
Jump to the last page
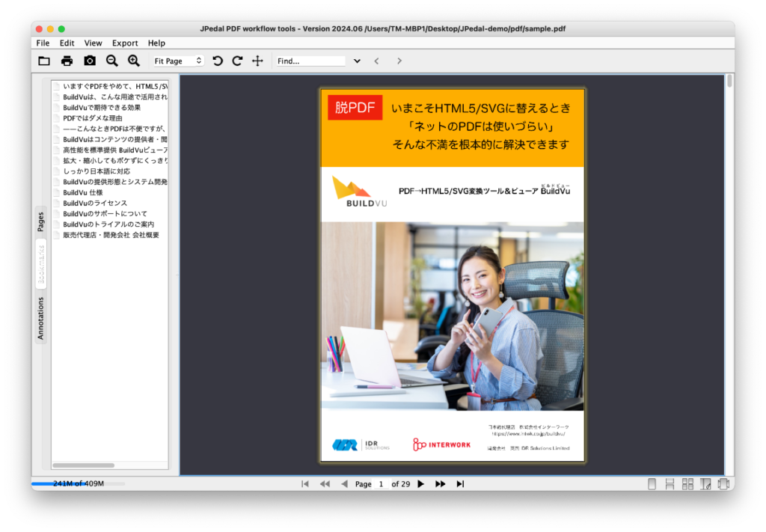coord(460,483)
